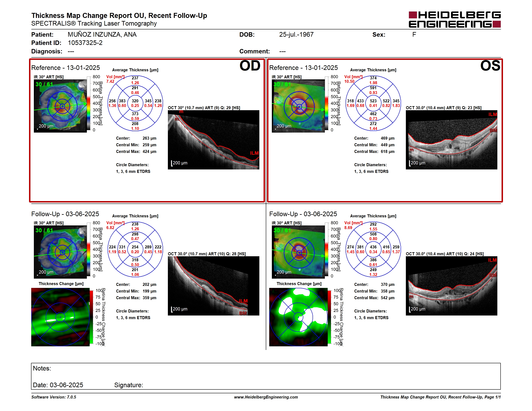The height and width of the screenshot is (411, 532).
Task: Click the Center value 469 µm
Action: (x=387, y=138)
